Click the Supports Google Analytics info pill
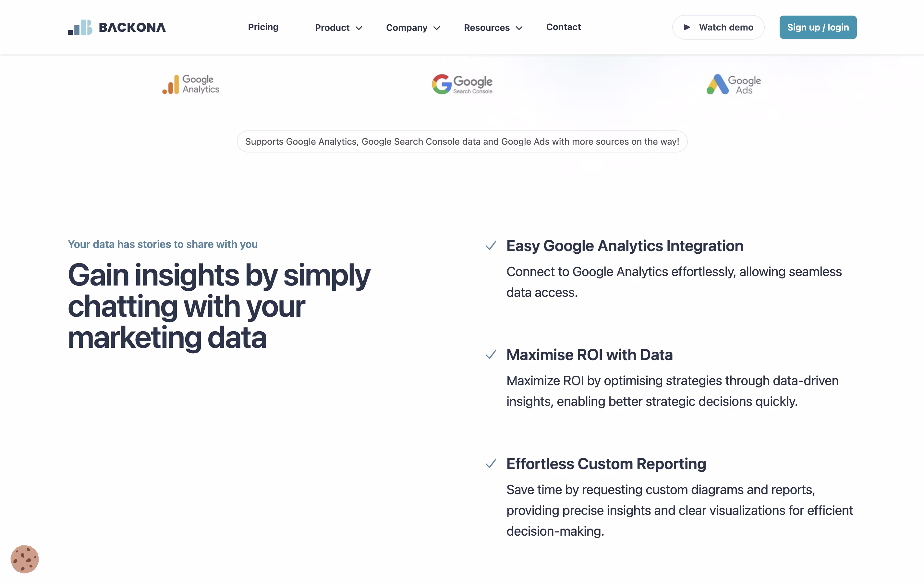Image resolution: width=924 pixels, height=584 pixels. [462, 141]
